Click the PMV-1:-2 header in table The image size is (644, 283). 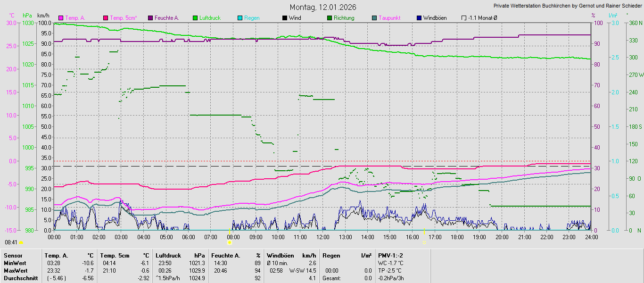click(x=390, y=255)
